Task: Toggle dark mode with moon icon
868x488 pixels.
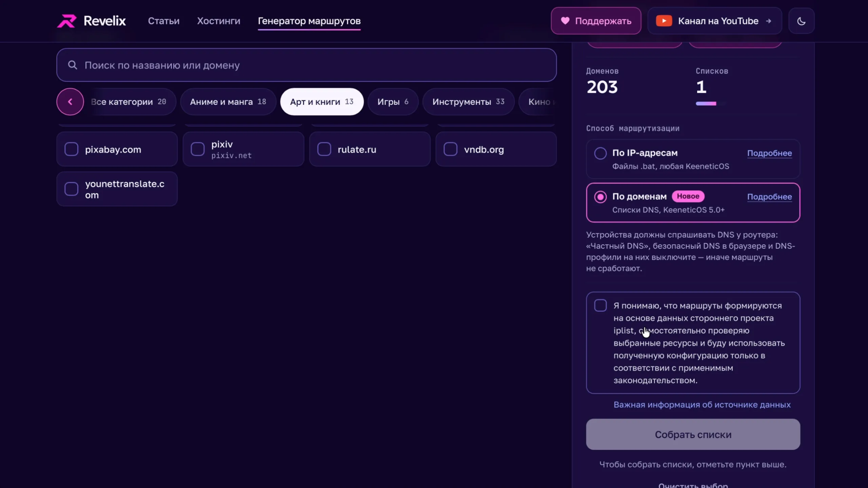Action: 801,21
